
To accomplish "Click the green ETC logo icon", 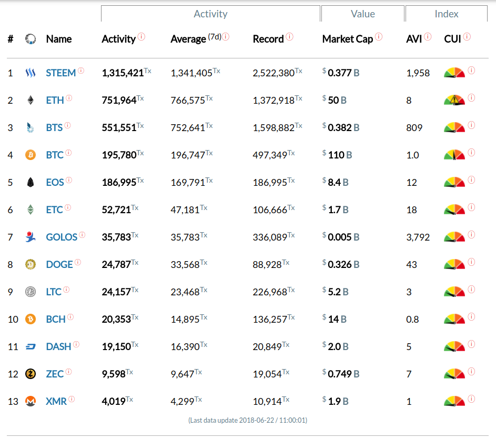I will 31,210.
